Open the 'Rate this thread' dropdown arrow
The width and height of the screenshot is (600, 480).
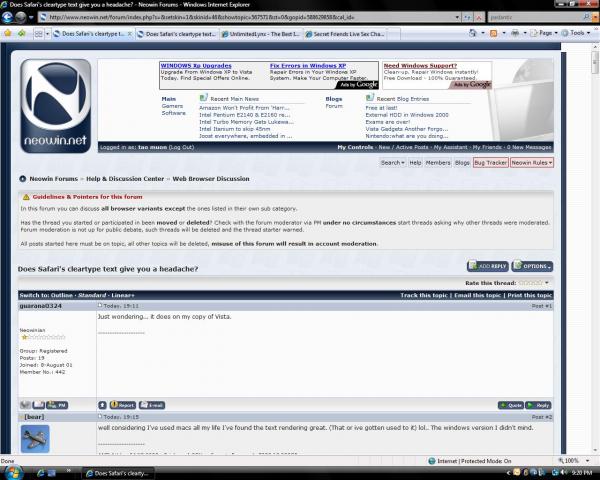[x=547, y=283]
